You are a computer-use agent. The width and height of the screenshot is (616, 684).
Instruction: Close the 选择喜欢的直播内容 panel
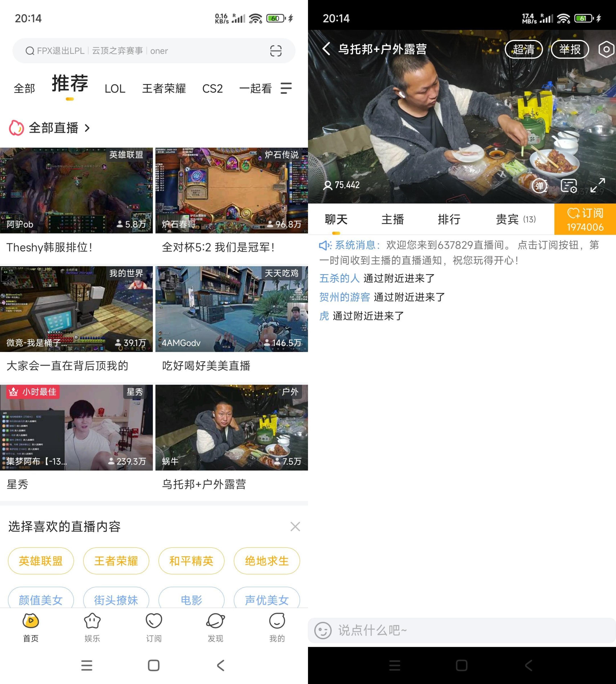point(295,526)
